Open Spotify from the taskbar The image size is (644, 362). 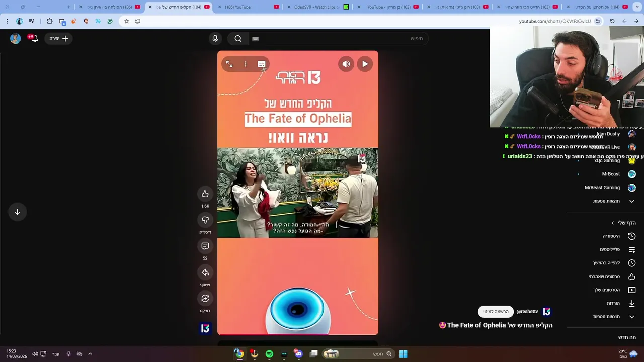point(269,354)
